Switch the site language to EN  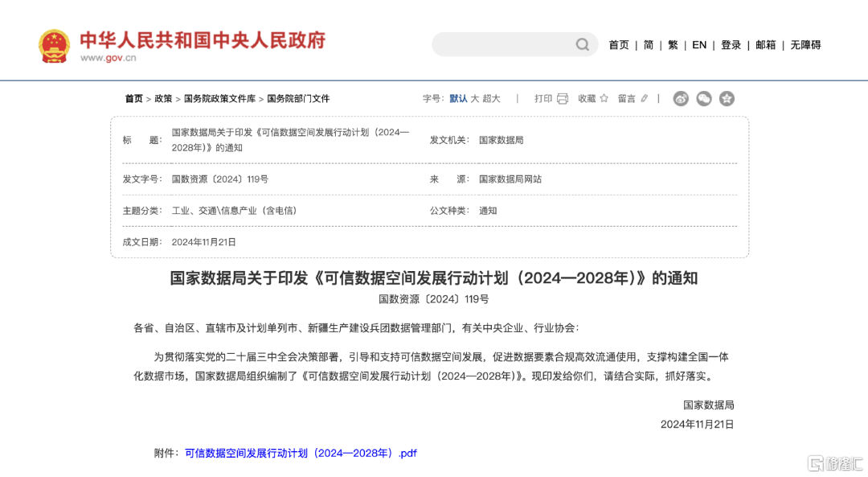point(699,45)
